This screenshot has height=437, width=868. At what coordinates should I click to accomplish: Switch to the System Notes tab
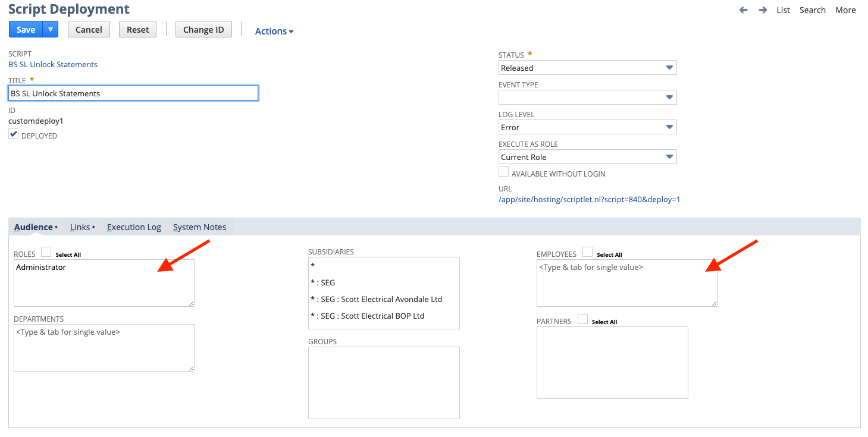point(199,227)
